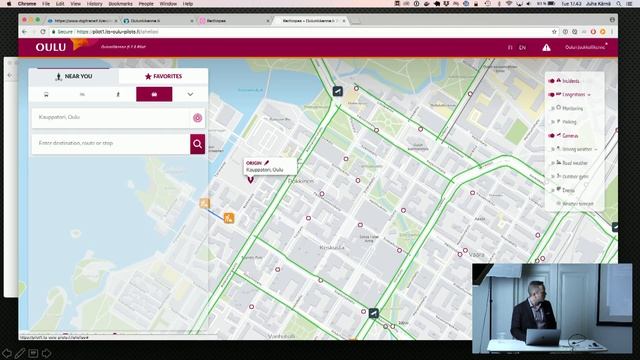640x360 pixels.
Task: Toggle the Incidents layer visibility
Action: [551, 81]
